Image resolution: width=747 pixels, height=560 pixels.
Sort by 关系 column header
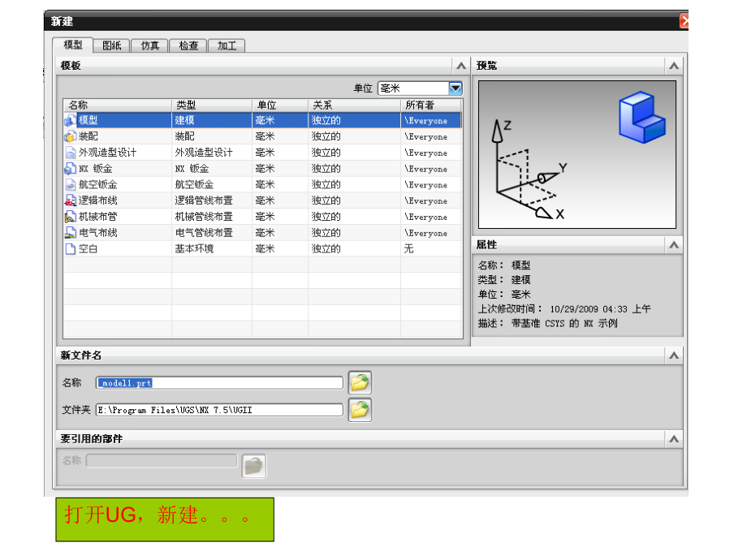coord(355,106)
